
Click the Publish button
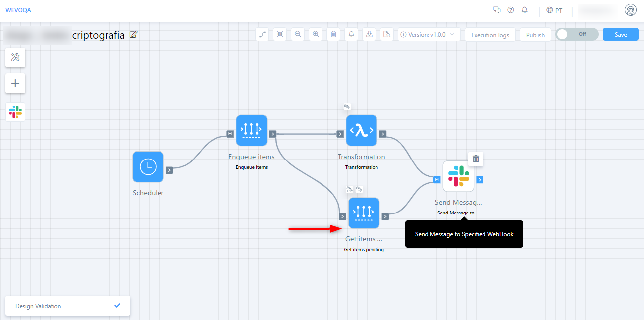pos(535,35)
